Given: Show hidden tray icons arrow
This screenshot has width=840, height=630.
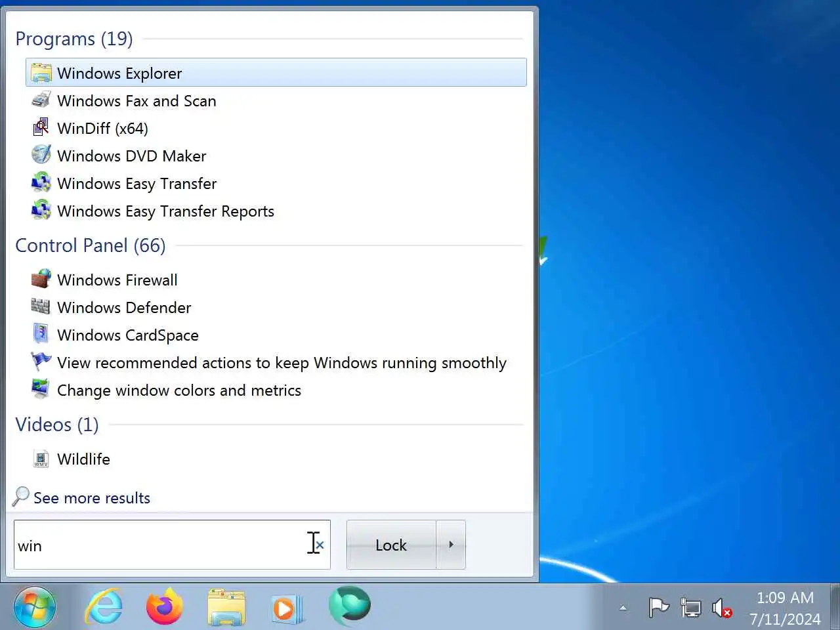Looking at the screenshot, I should pos(623,608).
